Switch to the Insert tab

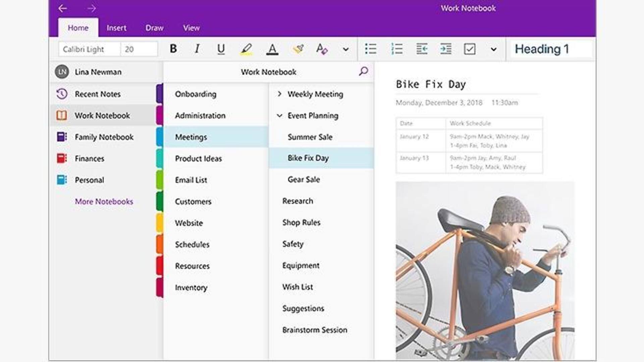[116, 28]
